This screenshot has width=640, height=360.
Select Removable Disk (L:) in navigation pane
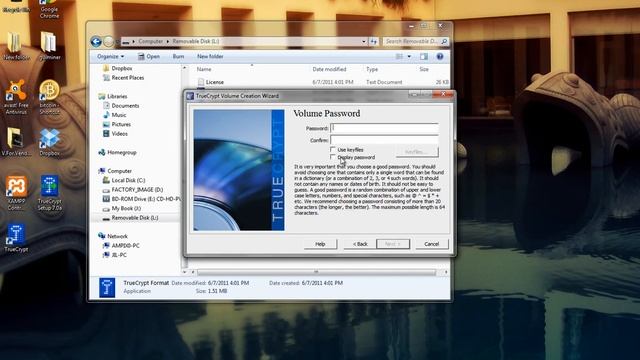click(130, 218)
